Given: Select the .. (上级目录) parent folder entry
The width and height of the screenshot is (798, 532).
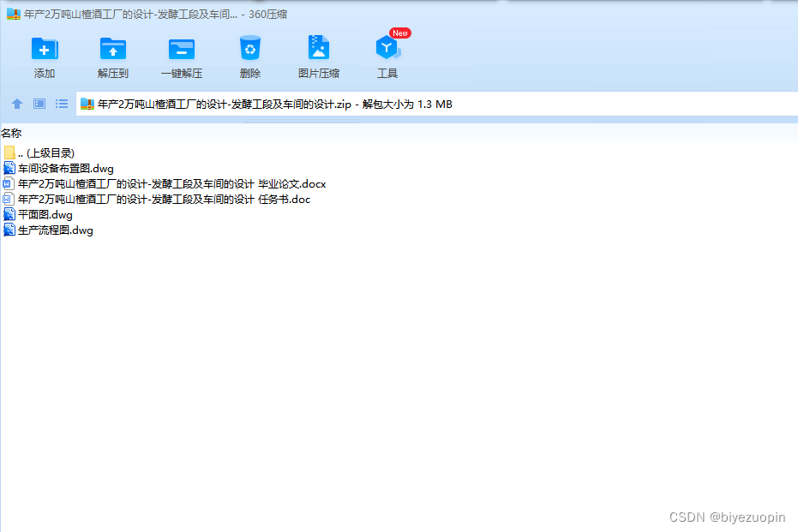Looking at the screenshot, I should (x=39, y=152).
